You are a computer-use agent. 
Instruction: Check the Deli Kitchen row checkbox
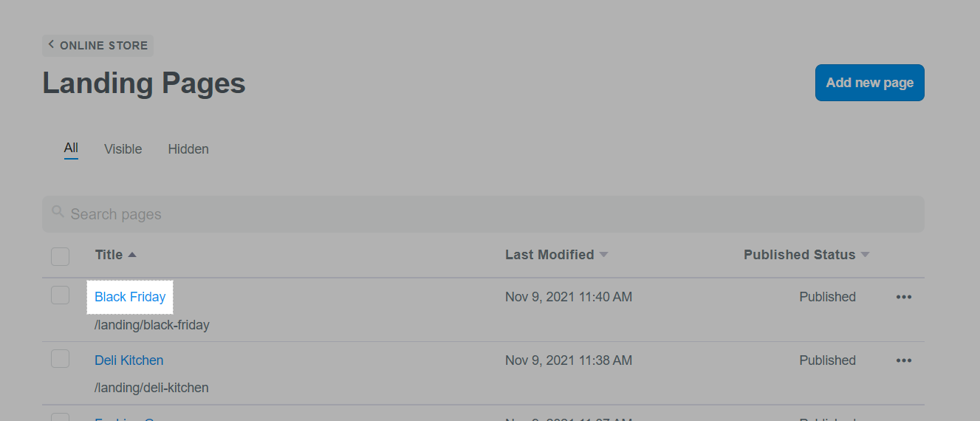pyautogui.click(x=60, y=359)
